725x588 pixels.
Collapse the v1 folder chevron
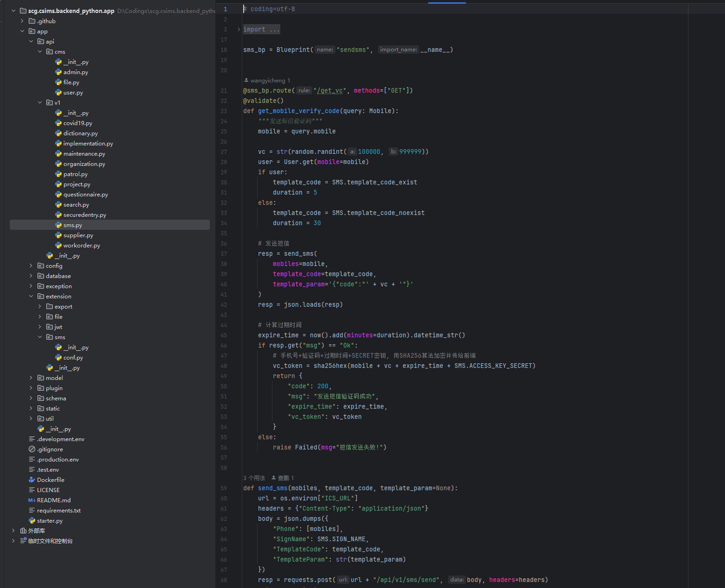click(40, 102)
